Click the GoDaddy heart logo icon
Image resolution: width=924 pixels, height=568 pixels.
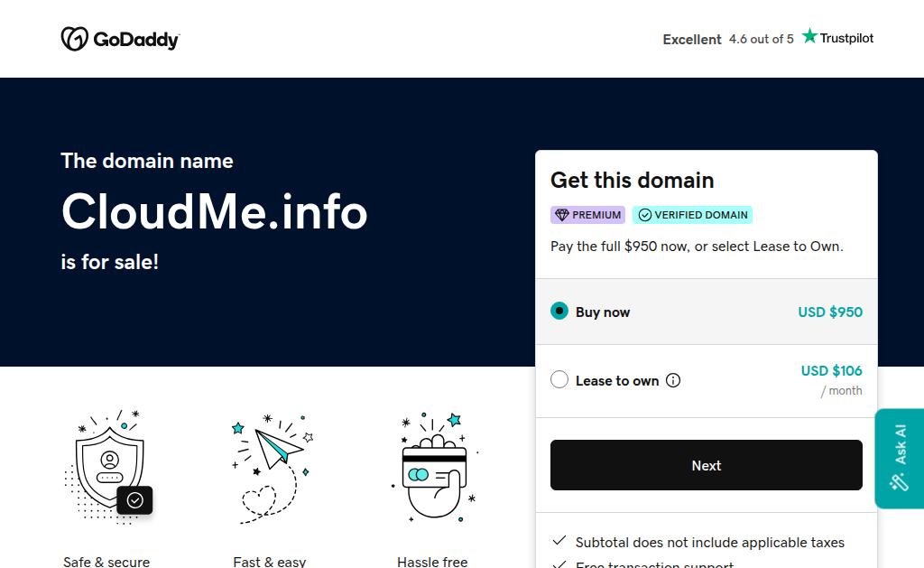(75, 39)
